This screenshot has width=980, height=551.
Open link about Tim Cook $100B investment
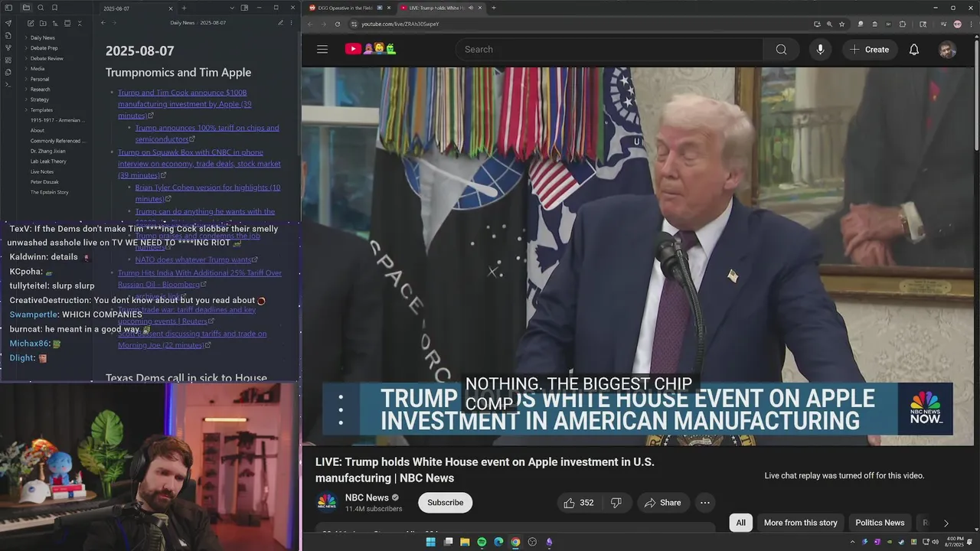coord(184,104)
